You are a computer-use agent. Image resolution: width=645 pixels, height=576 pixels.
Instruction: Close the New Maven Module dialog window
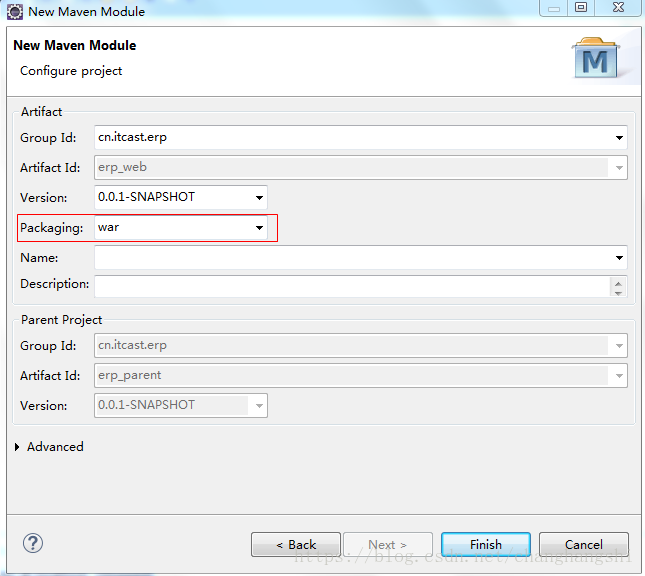click(618, 7)
